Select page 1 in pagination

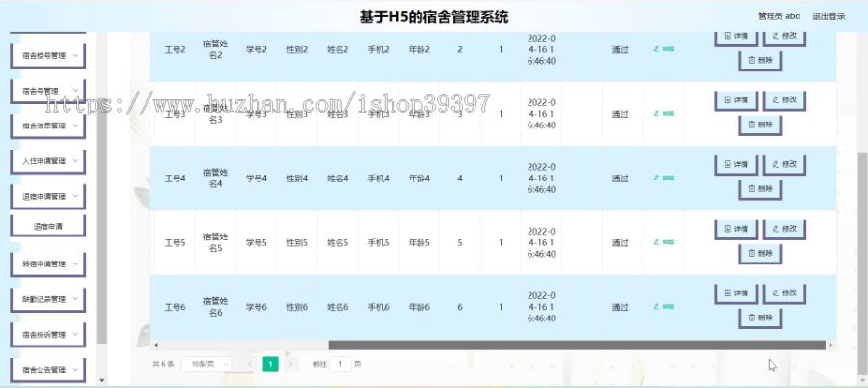(x=270, y=364)
